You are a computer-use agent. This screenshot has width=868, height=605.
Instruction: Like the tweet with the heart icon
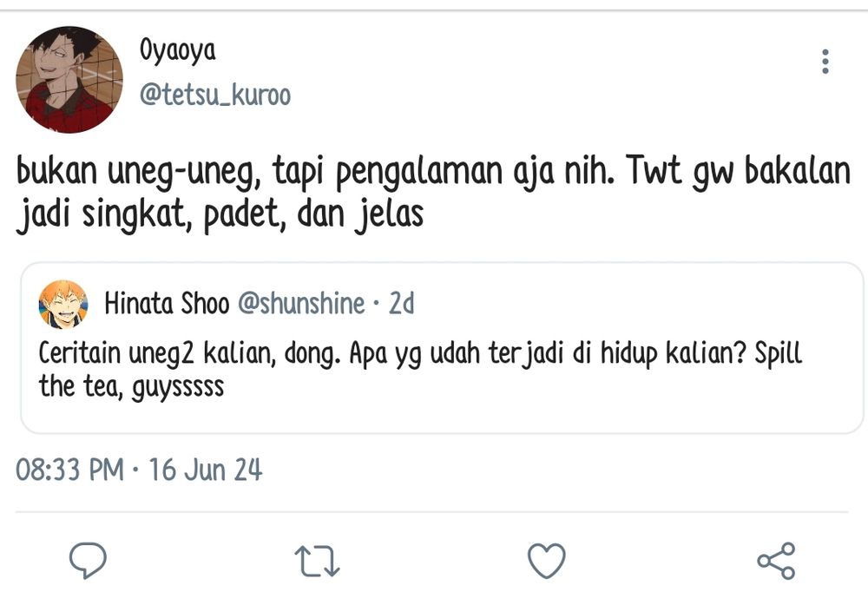tap(547, 561)
